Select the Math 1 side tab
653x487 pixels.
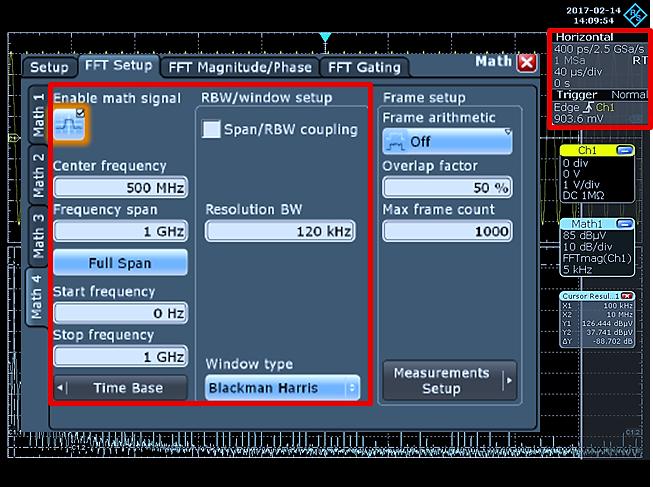(38, 115)
